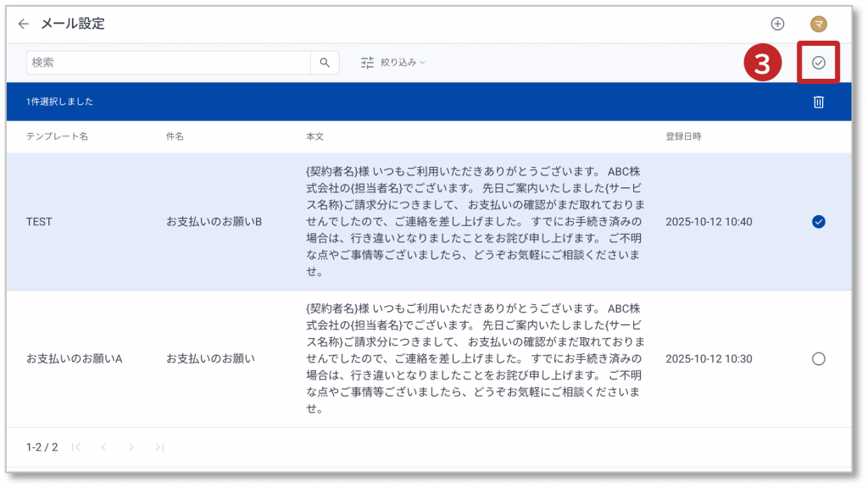Delete selected template with trash icon
Screen dimensions: 868x488
tap(818, 102)
